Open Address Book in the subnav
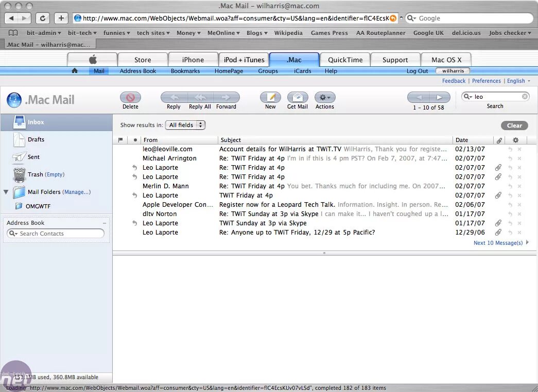The height and width of the screenshot is (392, 538). tap(137, 71)
